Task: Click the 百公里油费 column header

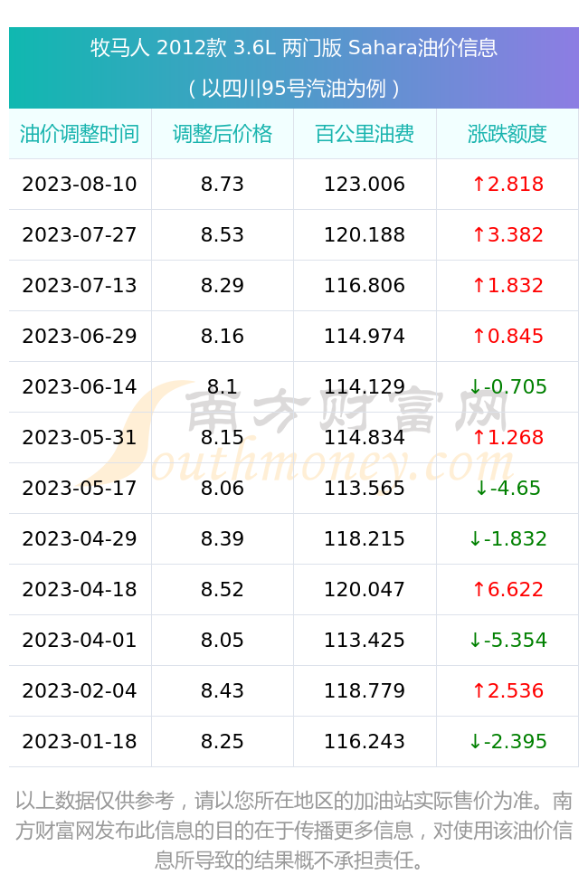Action: pos(365,134)
